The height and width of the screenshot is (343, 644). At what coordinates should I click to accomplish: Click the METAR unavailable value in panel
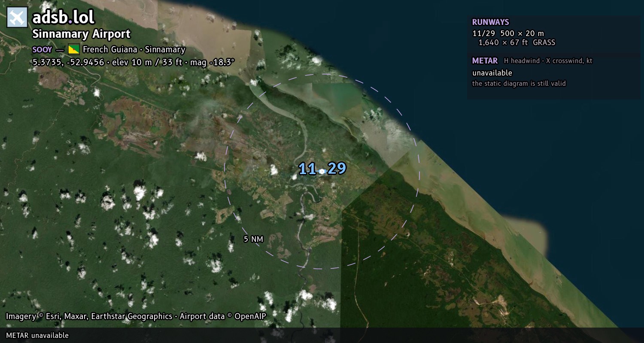[x=492, y=73]
